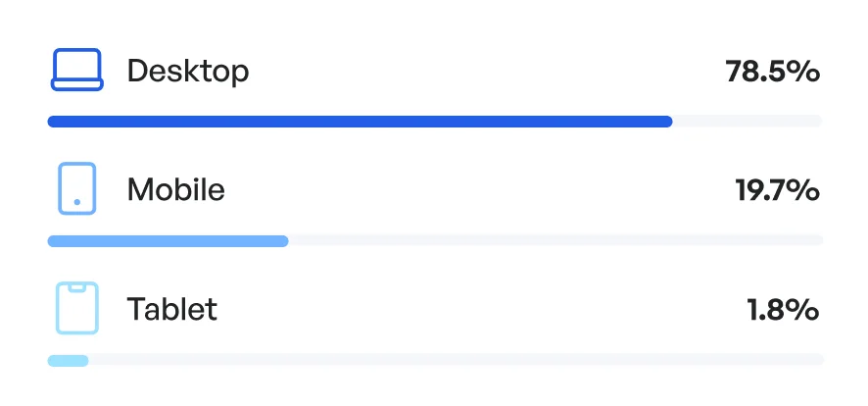
Task: Click the Tablet device icon
Action: point(76,309)
